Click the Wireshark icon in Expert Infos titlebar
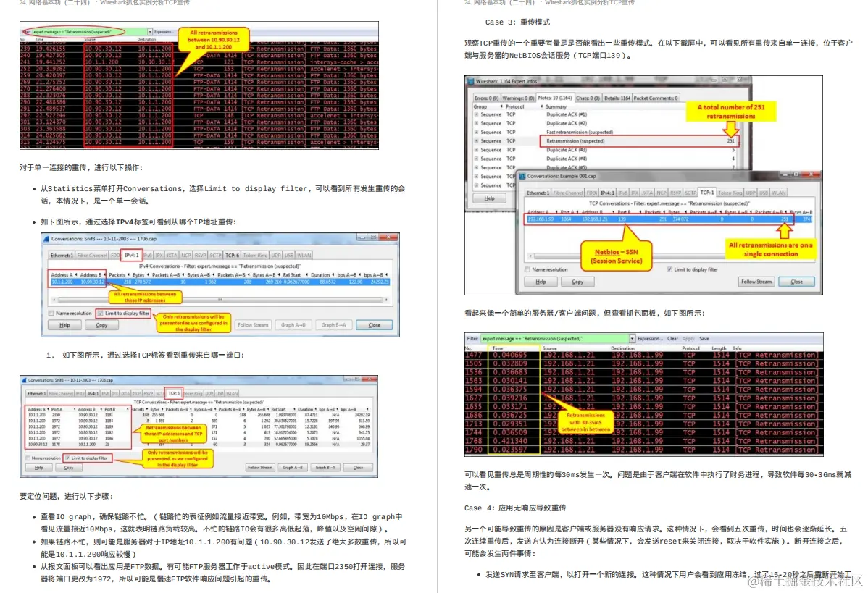The image size is (868, 593). pos(470,81)
